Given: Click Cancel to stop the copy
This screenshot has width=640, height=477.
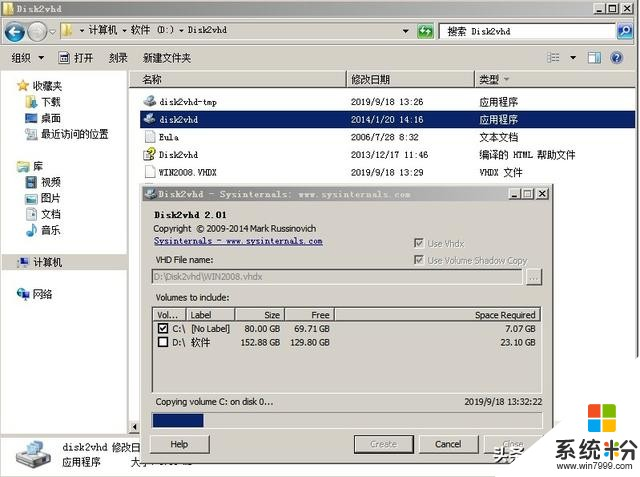Looking at the screenshot, I should pyautogui.click(x=448, y=444).
